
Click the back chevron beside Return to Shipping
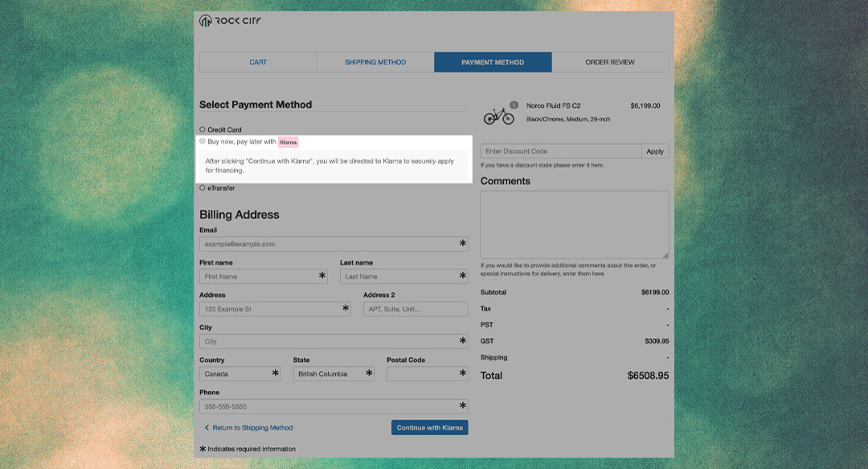point(207,428)
